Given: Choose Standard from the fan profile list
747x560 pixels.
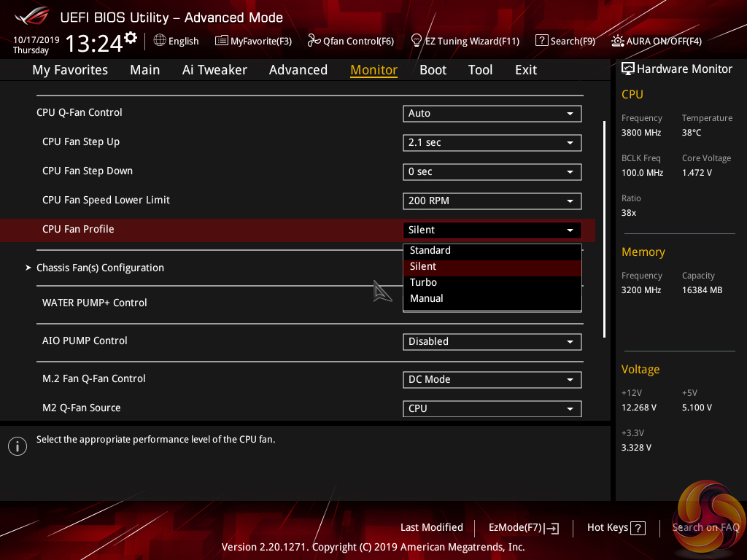Looking at the screenshot, I should tap(492, 251).
